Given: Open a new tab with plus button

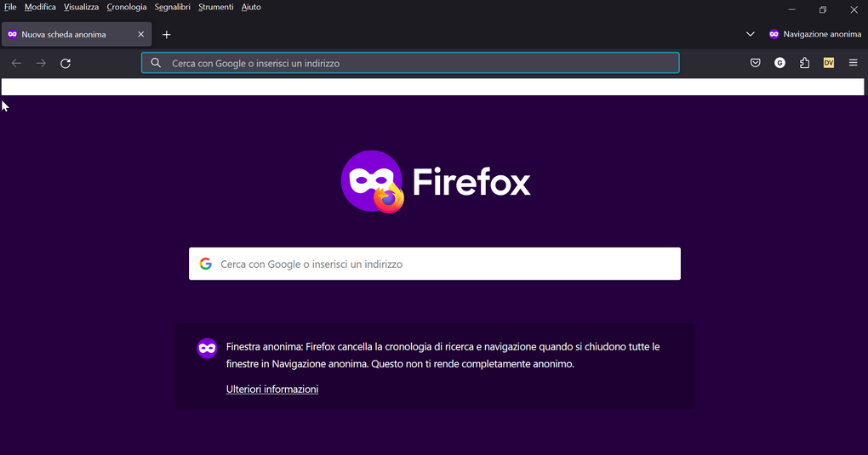Looking at the screenshot, I should [x=166, y=34].
